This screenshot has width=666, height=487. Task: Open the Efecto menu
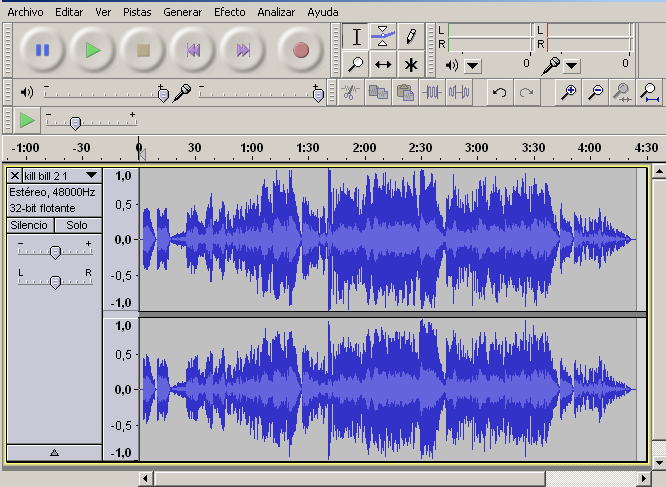coord(229,12)
